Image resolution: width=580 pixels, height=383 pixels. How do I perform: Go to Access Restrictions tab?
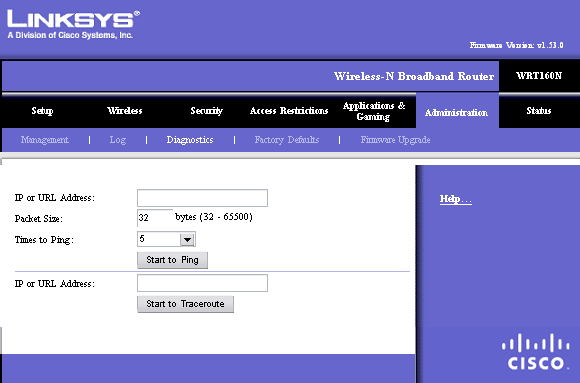(289, 111)
